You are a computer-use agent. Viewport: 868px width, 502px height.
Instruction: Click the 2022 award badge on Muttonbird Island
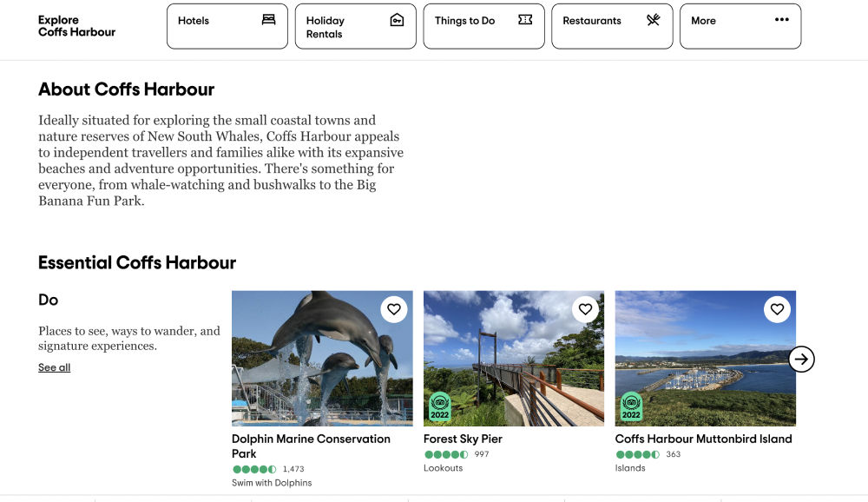pyautogui.click(x=631, y=406)
